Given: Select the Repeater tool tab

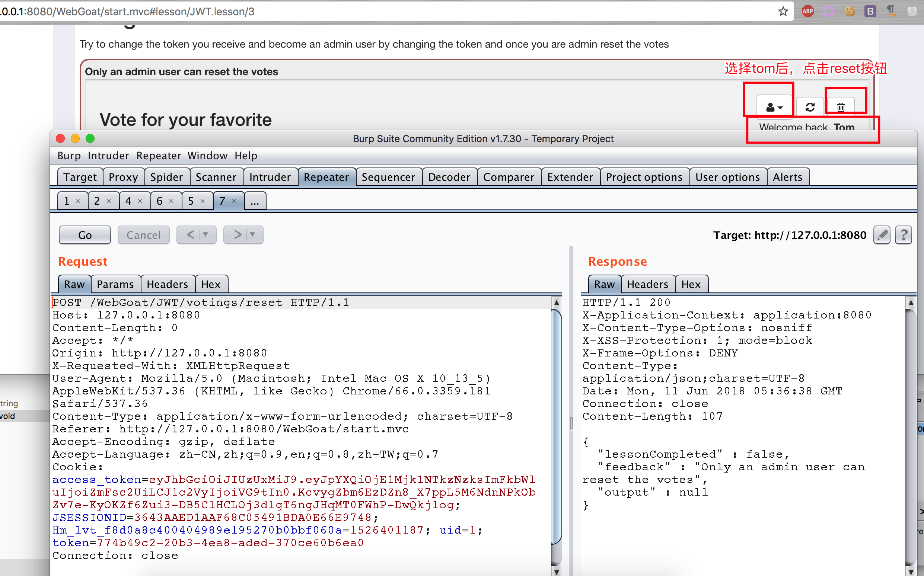Looking at the screenshot, I should [326, 177].
